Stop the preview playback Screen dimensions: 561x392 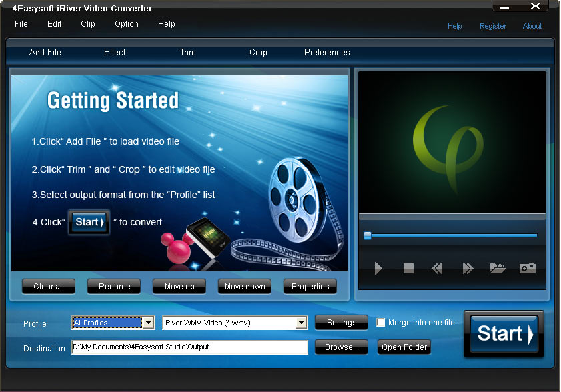point(408,269)
